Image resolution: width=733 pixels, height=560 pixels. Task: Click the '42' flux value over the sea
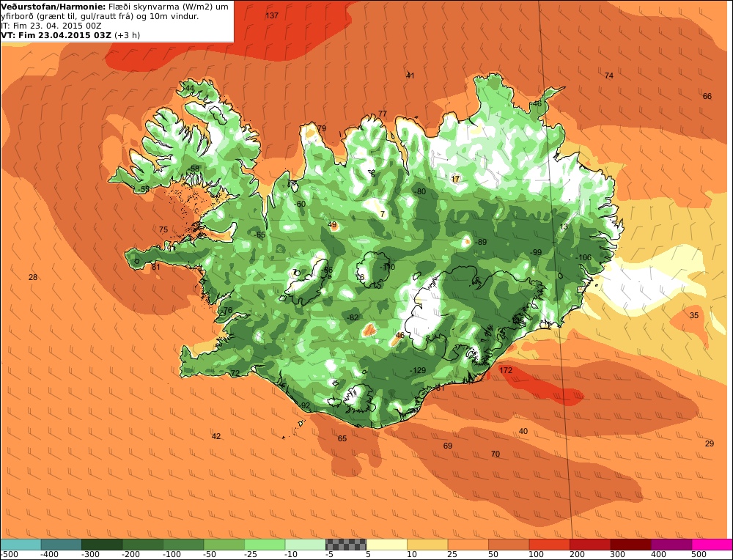216,436
